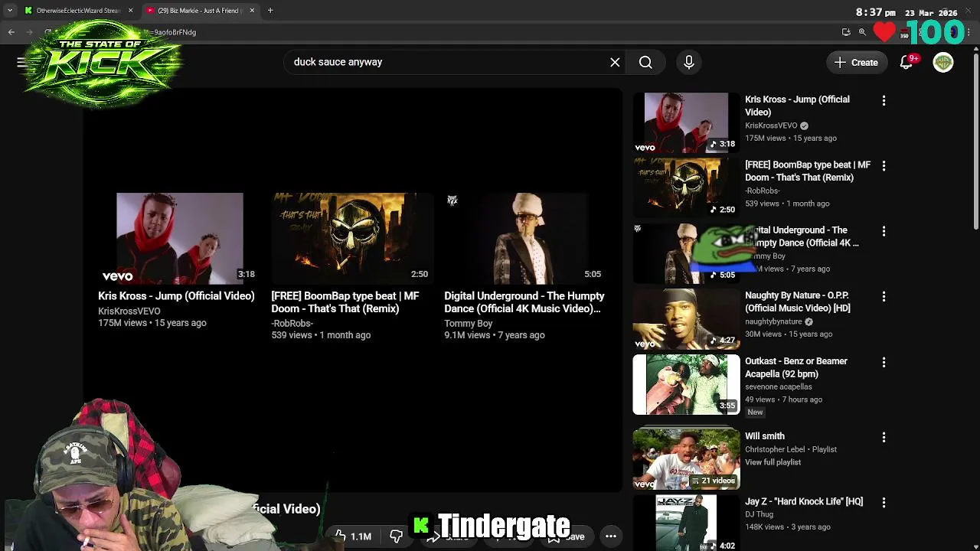
Task: Click the Tommy Boy channel under Humpty Dance
Action: (x=468, y=323)
